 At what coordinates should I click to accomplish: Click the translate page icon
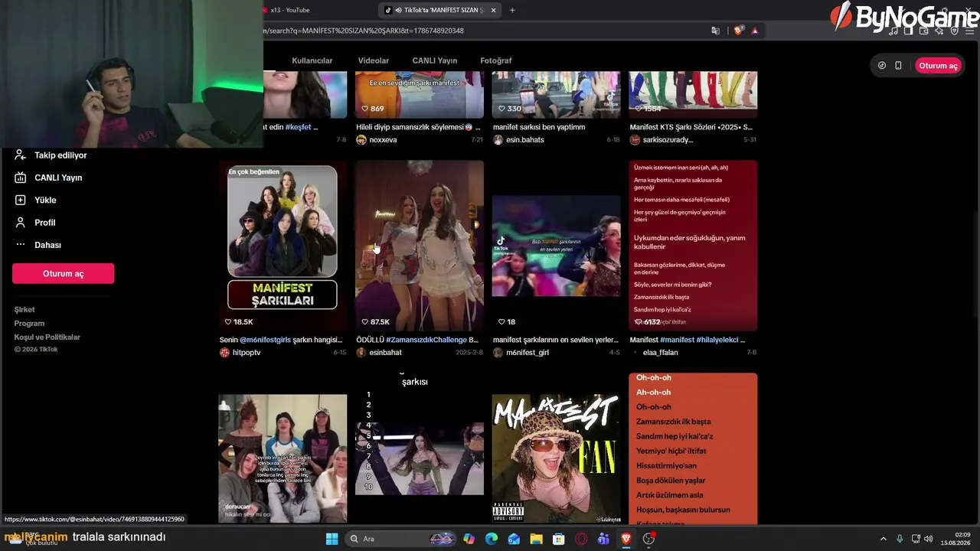[716, 31]
